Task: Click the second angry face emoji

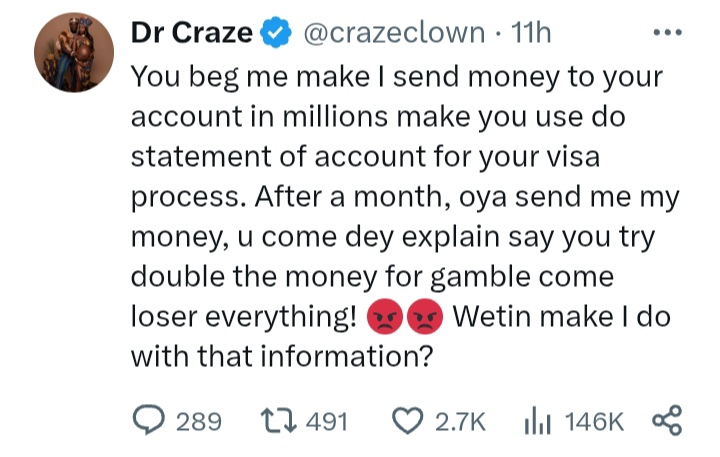Action: pyautogui.click(x=424, y=318)
